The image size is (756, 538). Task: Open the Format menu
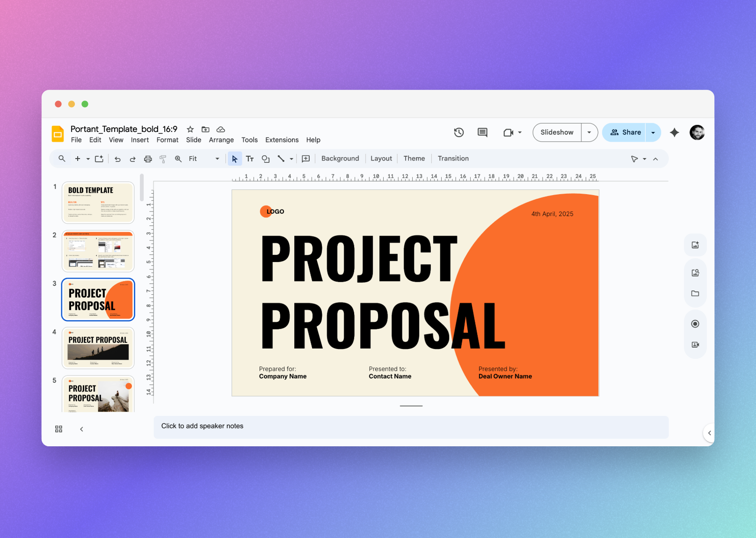167,140
